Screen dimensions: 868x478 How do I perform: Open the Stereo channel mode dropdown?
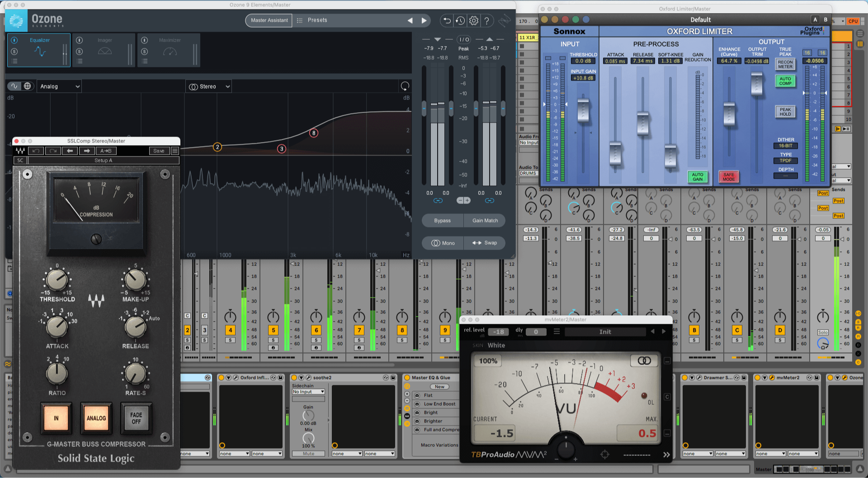coord(209,86)
